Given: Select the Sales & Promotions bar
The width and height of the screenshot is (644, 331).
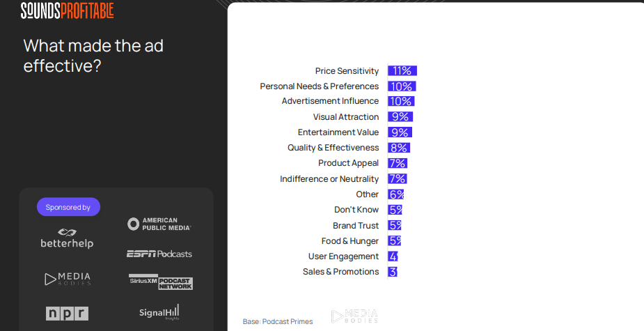Looking at the screenshot, I should pos(393,272).
